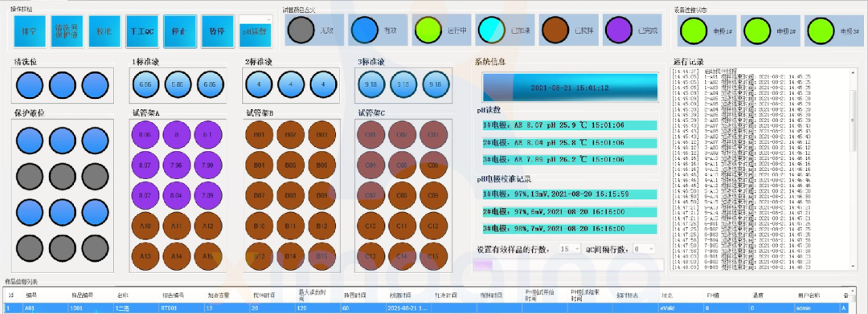The image size is (868, 314).
Task: Click the gray 无效 legend circle
Action: (x=301, y=30)
